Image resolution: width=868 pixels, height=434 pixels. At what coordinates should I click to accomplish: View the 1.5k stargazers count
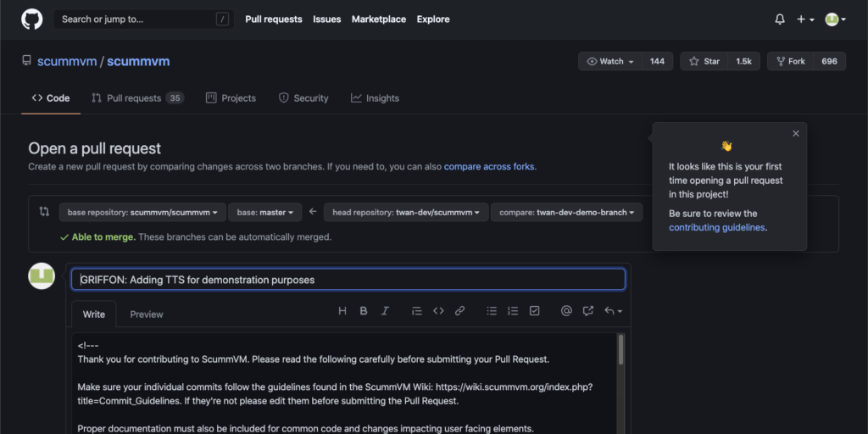[x=743, y=61]
